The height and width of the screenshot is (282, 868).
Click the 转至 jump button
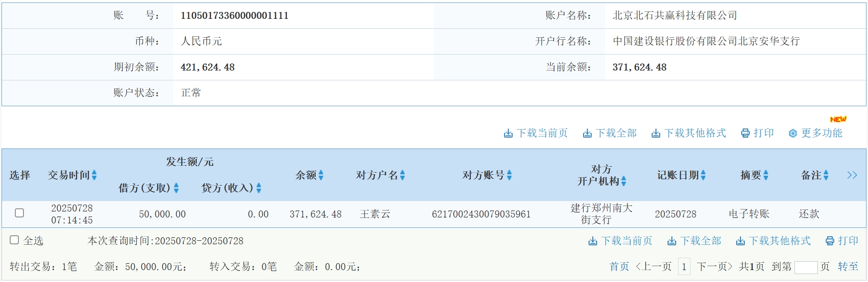click(848, 267)
